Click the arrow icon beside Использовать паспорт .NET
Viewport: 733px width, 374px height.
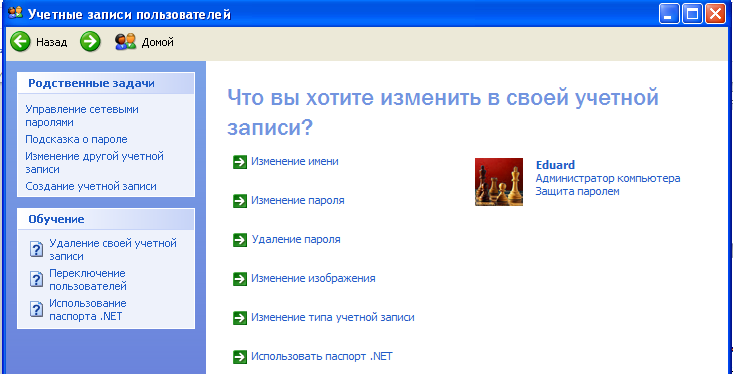[240, 357]
